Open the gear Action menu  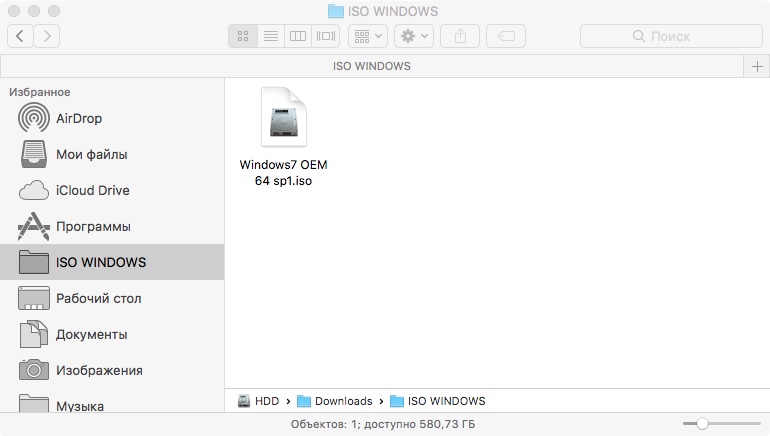coord(414,36)
